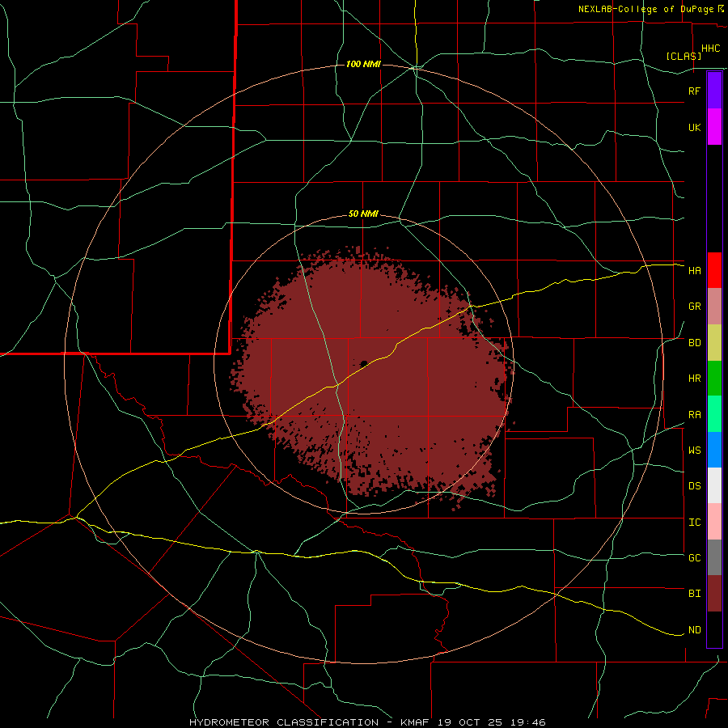Click the 'DS' legend label

pos(694,486)
